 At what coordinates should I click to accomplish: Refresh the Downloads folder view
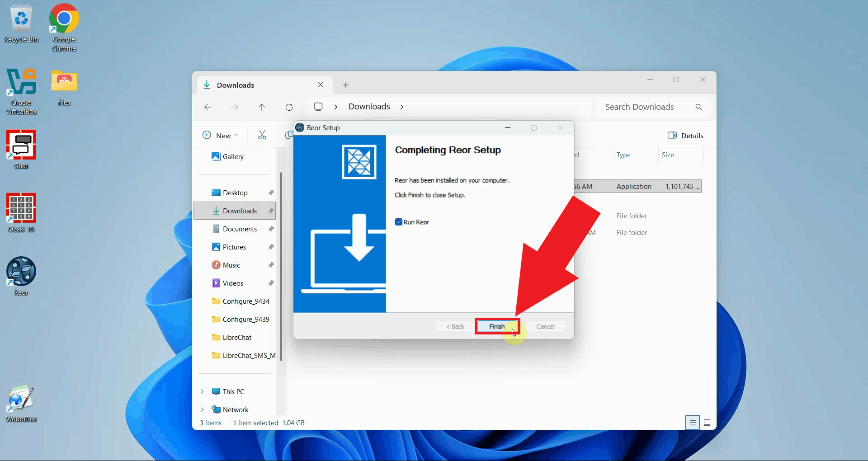(289, 107)
